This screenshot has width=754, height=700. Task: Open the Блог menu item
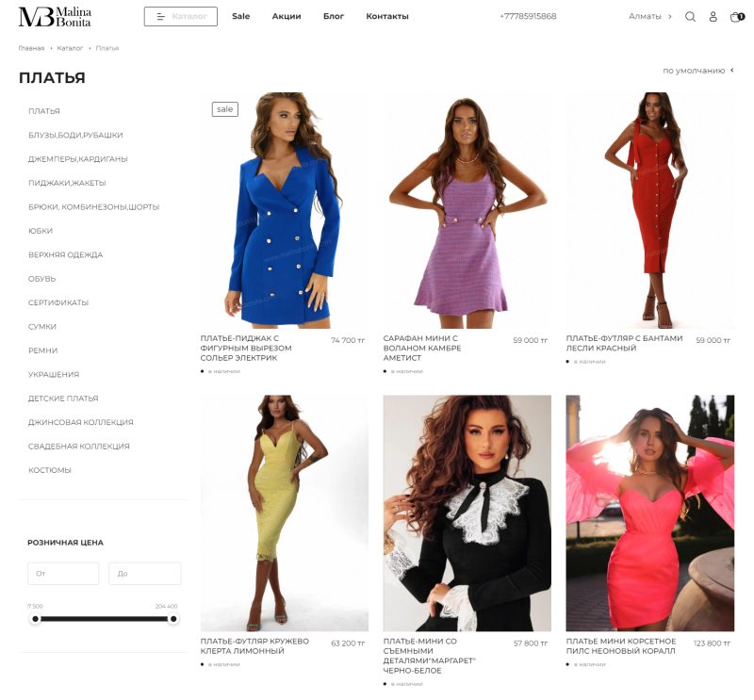(x=334, y=16)
